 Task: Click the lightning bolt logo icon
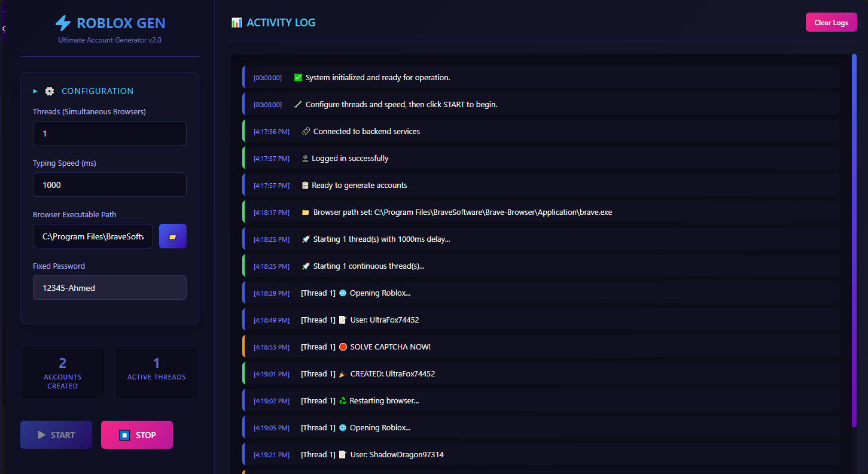(63, 23)
